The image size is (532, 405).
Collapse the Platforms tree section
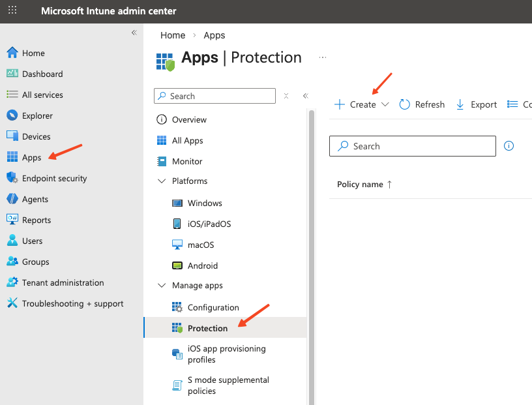[x=162, y=181]
